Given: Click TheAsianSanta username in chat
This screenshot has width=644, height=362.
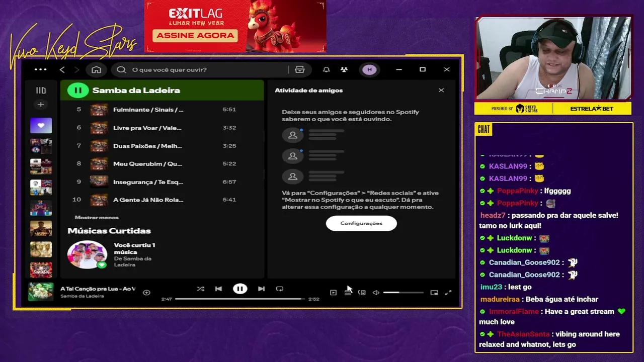Looking at the screenshot, I should (x=523, y=334).
